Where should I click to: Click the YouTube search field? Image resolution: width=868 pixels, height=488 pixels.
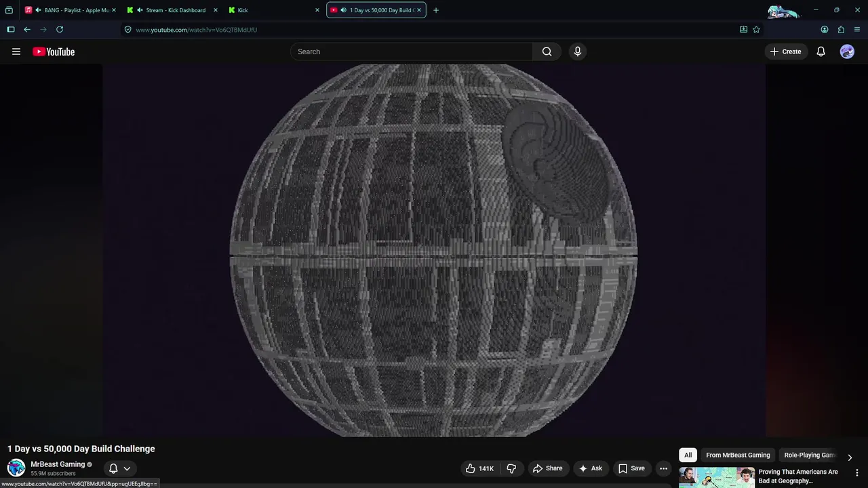tap(412, 52)
